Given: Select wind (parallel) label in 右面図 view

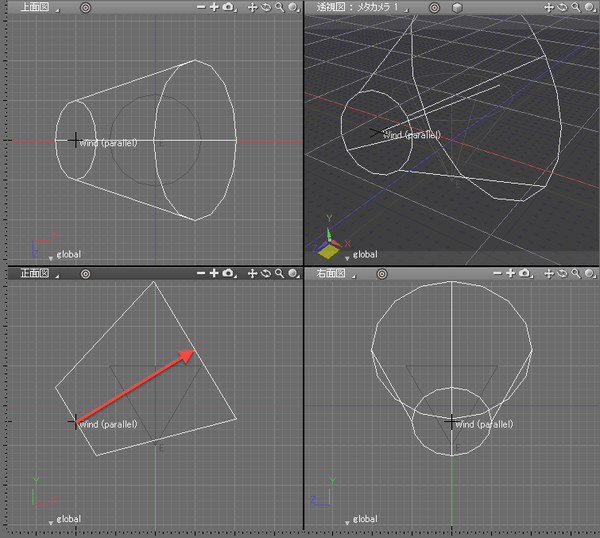Looking at the screenshot, I should (x=484, y=424).
